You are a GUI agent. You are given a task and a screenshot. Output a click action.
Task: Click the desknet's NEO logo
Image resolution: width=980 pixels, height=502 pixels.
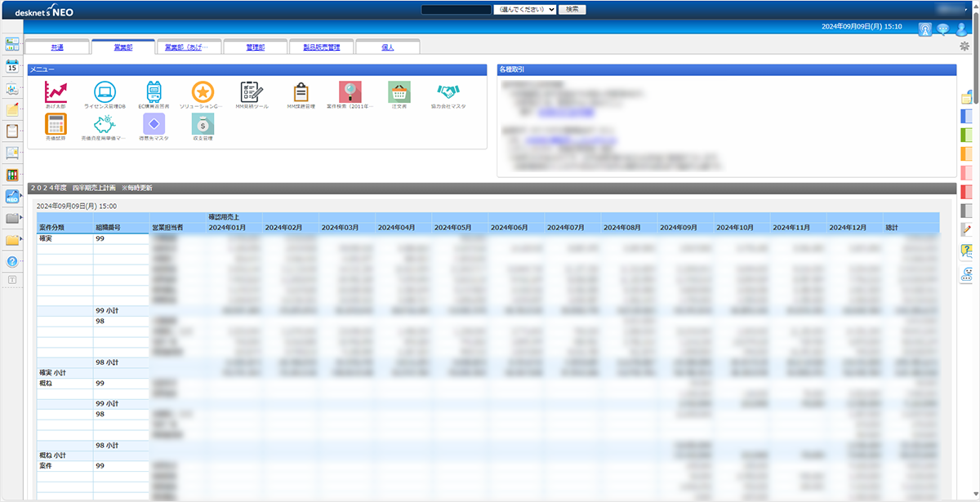(39, 10)
